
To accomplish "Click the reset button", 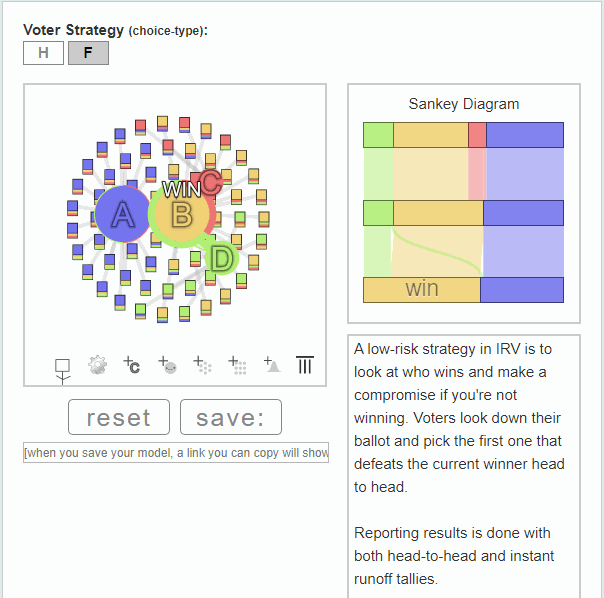I will click(119, 417).
